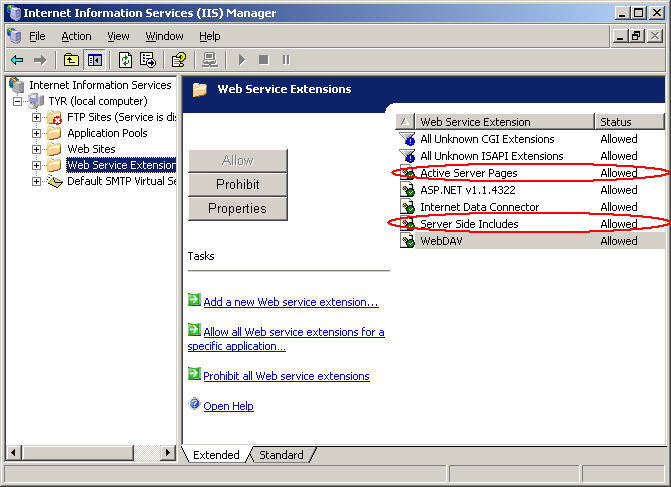Expand the Application Pools tree node

(37, 133)
